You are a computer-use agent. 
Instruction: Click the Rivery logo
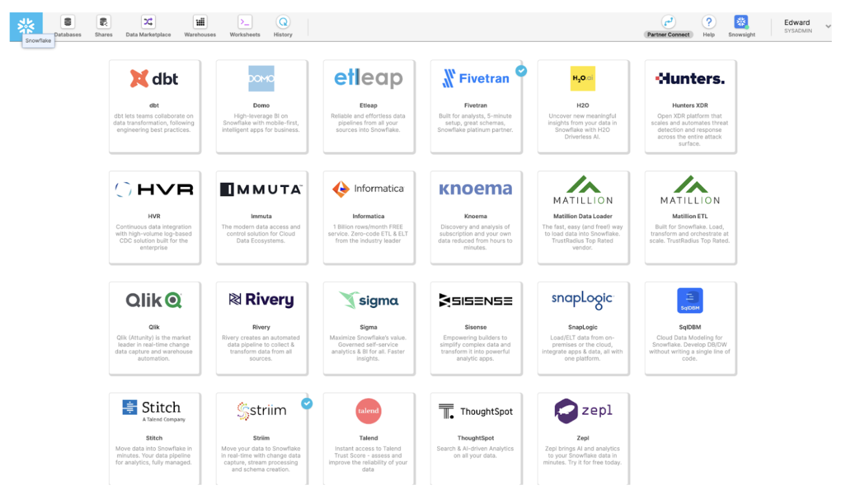point(261,300)
